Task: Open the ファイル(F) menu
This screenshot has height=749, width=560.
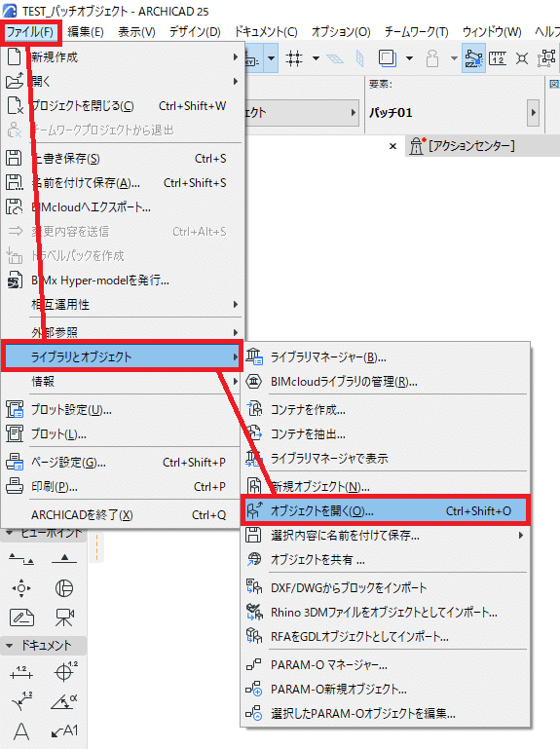Action: coord(30,32)
